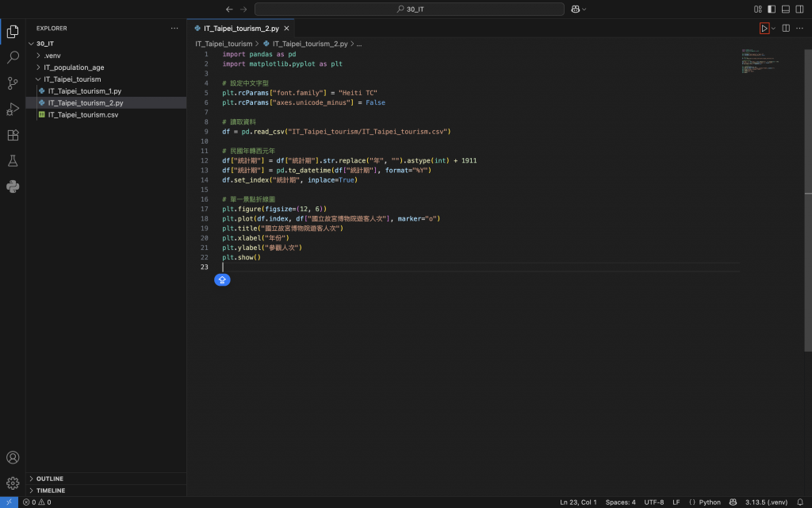Expand the .venv folder
This screenshot has height=508, width=812.
coord(52,56)
